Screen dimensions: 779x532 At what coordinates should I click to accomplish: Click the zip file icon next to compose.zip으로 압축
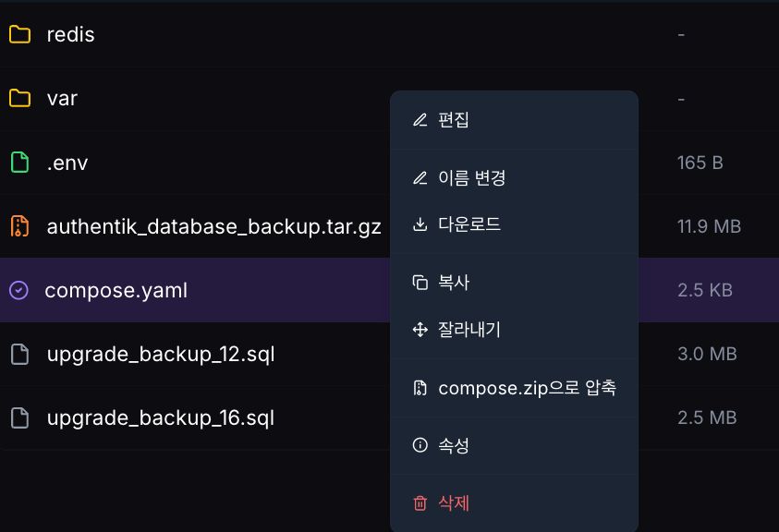[420, 388]
